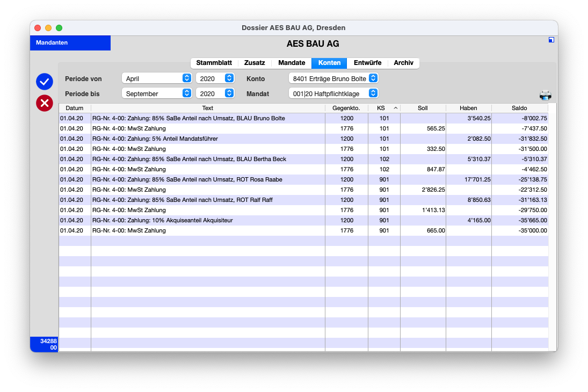Screen dimensions: 588x392
Task: Select row with ROT Rosa Raabe text
Action: click(303, 179)
